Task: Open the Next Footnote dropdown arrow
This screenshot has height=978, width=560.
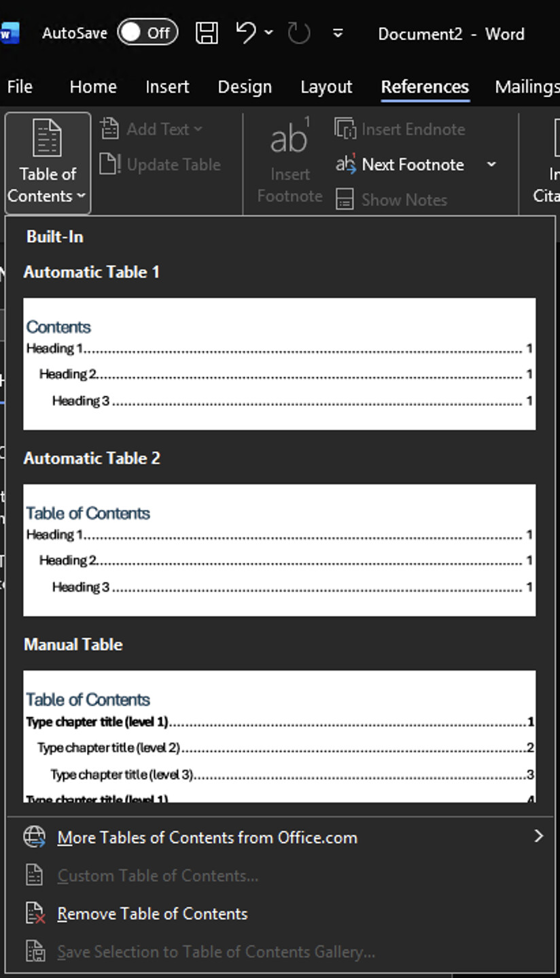Action: click(491, 165)
